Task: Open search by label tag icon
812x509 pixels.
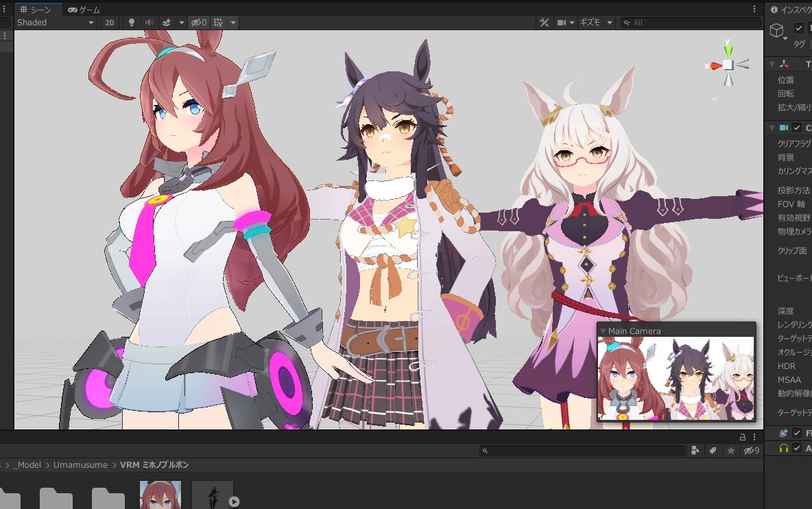Action: tap(713, 451)
